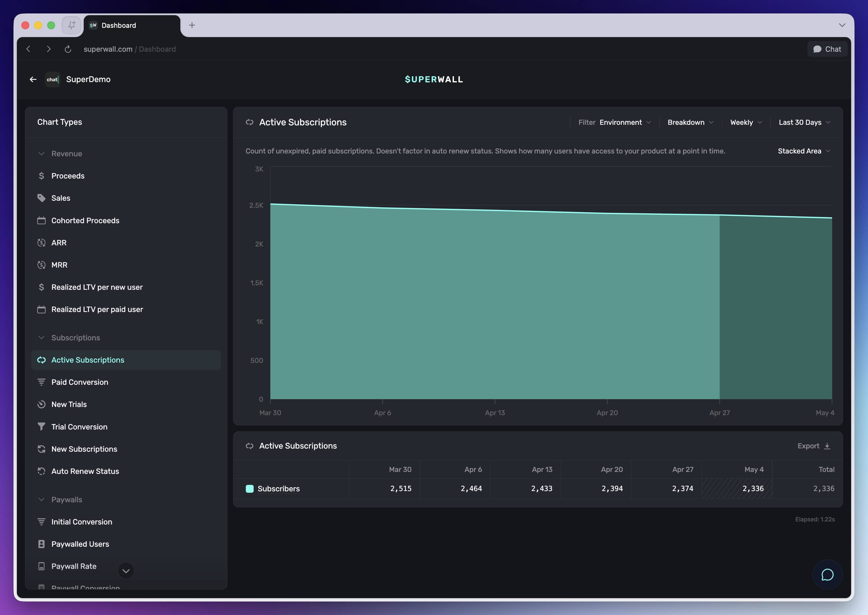Select Cohorted Proceeds chart type
The height and width of the screenshot is (615, 868).
coord(126,220)
